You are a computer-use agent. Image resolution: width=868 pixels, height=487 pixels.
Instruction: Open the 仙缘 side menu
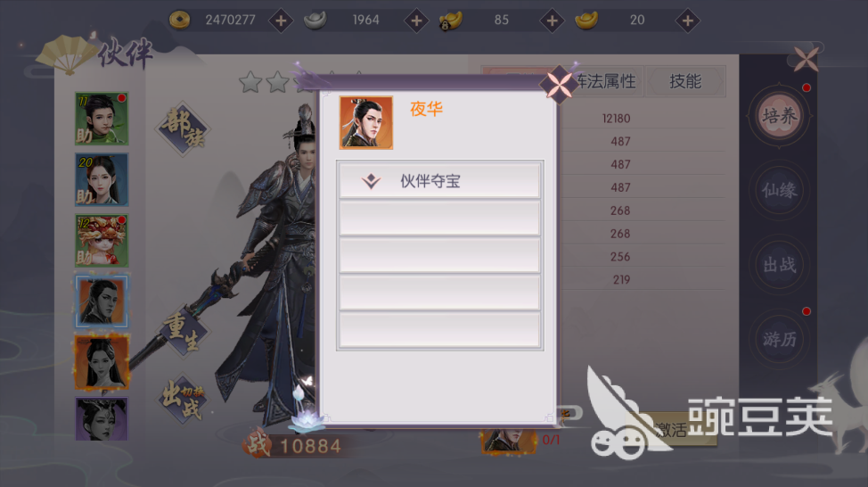780,191
